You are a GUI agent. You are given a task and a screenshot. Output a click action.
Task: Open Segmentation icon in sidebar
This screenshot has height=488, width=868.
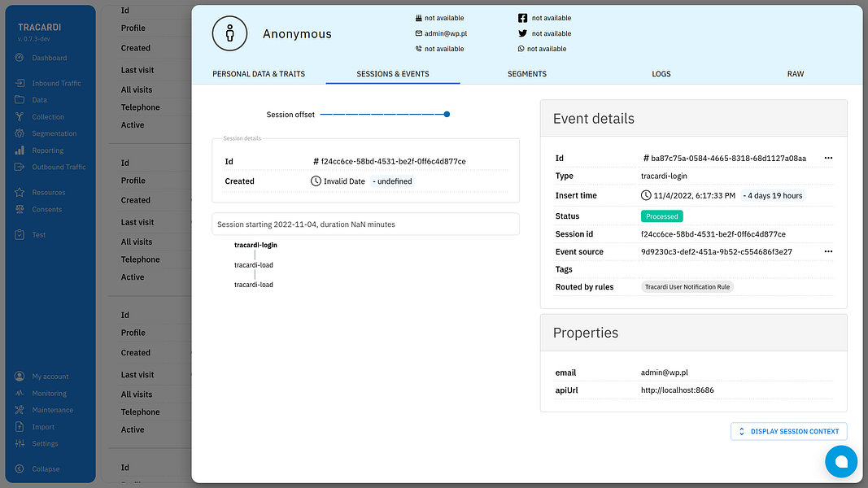(20, 133)
